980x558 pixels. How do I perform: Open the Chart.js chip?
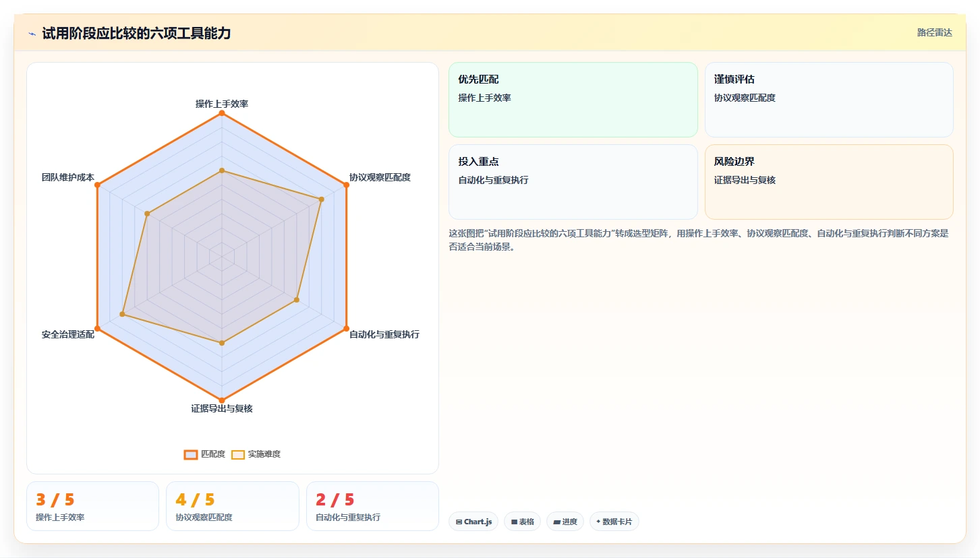(x=473, y=522)
